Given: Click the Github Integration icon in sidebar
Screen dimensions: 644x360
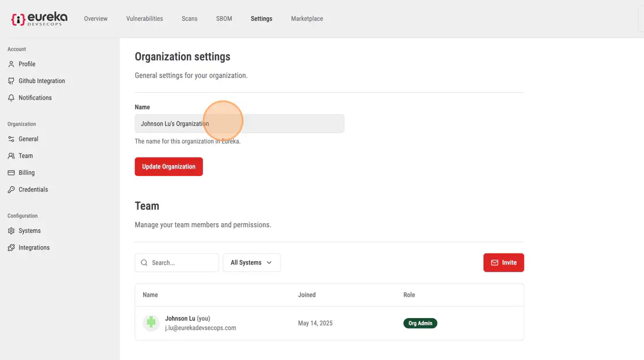Looking at the screenshot, I should (11, 81).
